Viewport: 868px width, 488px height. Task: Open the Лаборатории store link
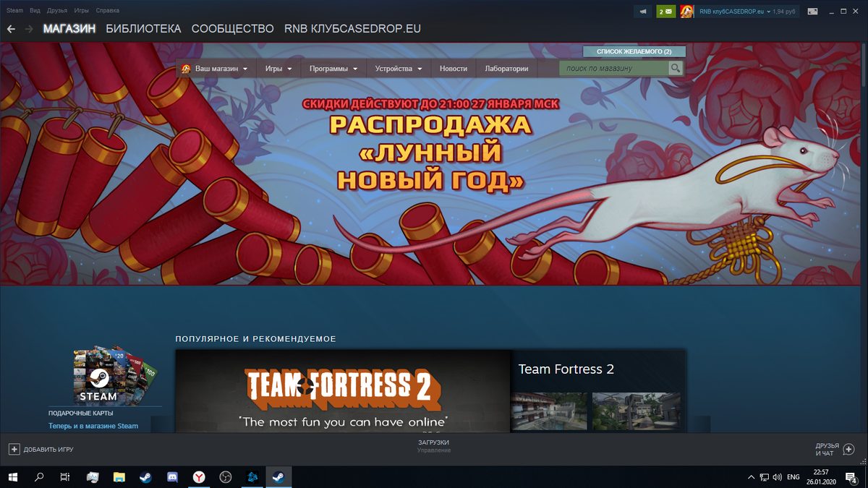pos(506,69)
